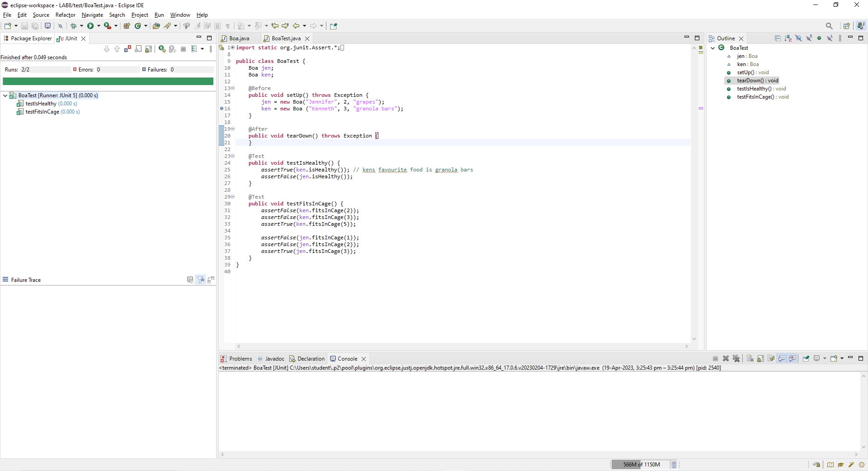Screen dimensions: 868x471
Task: Click the editor vertical scrollbar down arrow
Action: tap(694, 339)
